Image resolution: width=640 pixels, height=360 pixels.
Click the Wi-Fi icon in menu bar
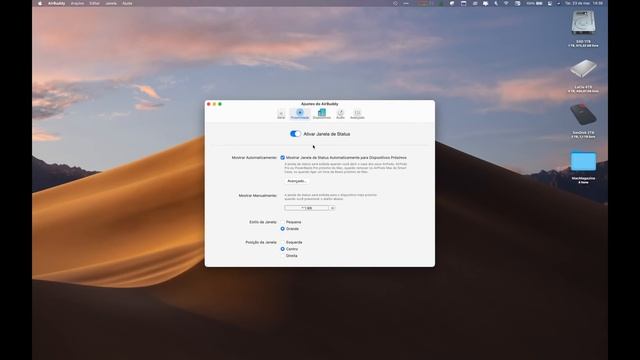click(506, 3)
